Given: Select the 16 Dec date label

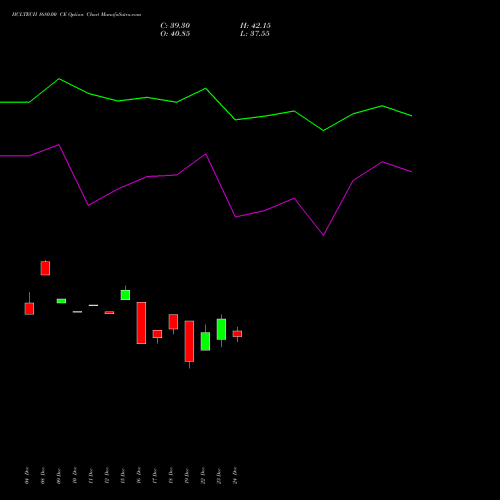Looking at the screenshot, I should [139, 475].
